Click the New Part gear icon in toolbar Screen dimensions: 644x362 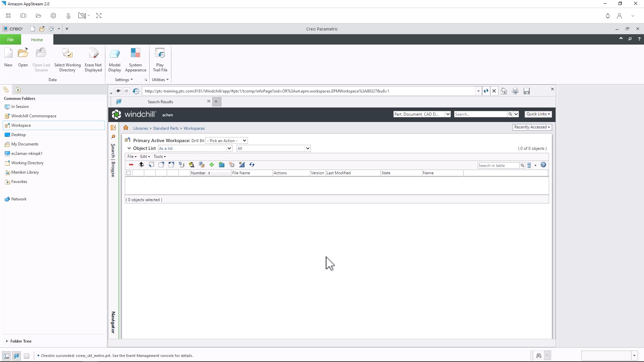click(x=232, y=165)
